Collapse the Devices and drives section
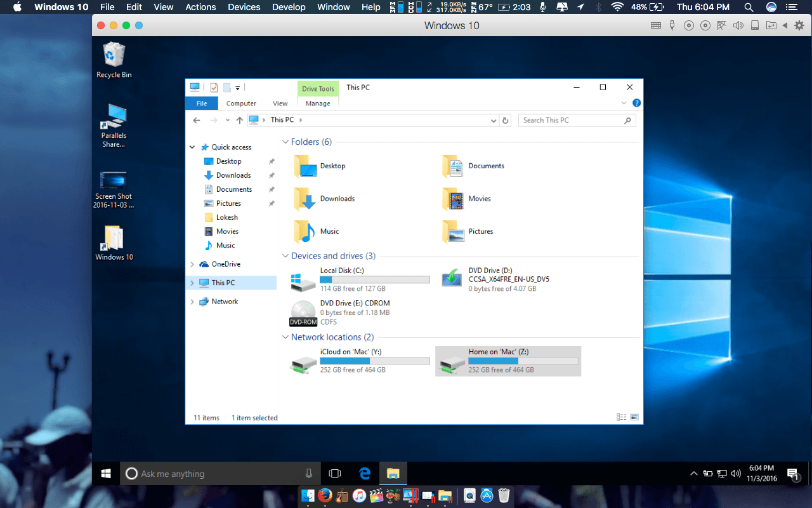Viewport: 812px width, 508px height. (x=285, y=255)
